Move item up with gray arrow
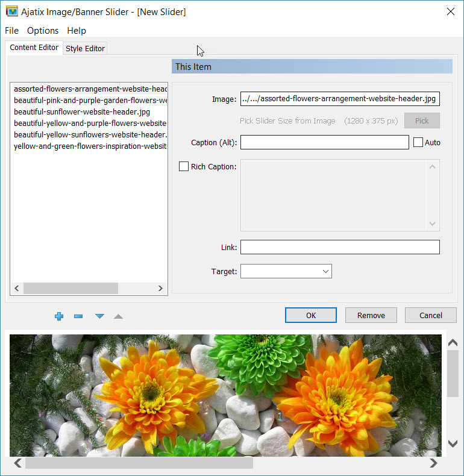The height and width of the screenshot is (476, 464). click(x=118, y=316)
